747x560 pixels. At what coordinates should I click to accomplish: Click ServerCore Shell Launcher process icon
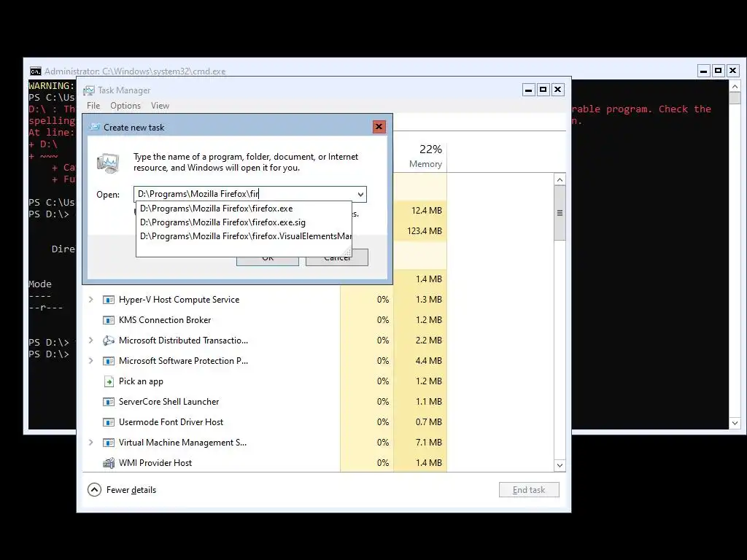click(x=109, y=402)
